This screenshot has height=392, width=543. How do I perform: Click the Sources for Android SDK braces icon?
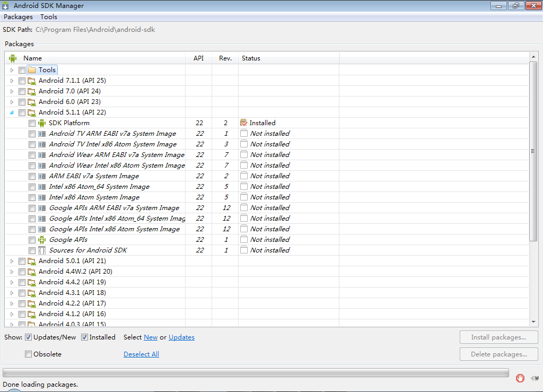point(42,250)
